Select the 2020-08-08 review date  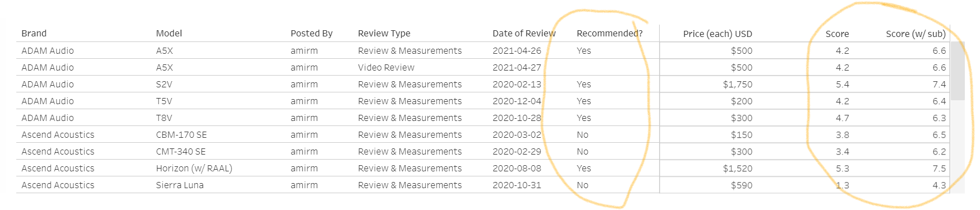click(x=517, y=168)
